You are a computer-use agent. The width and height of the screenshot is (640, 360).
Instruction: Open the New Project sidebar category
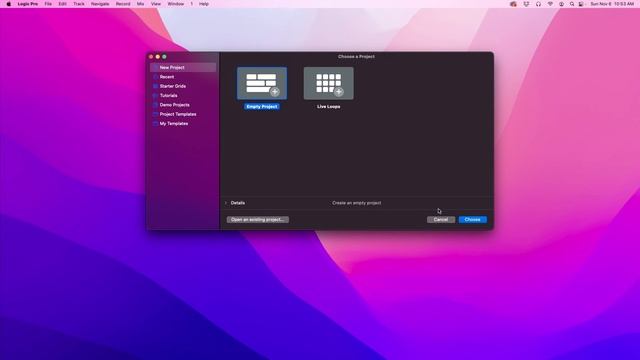click(x=183, y=67)
